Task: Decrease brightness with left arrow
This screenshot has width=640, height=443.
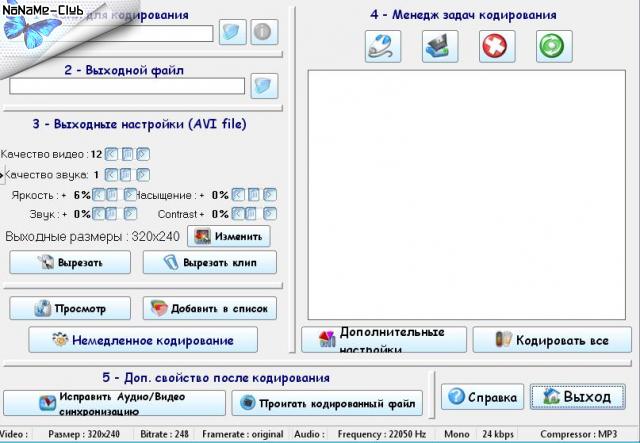Action: tap(100, 195)
